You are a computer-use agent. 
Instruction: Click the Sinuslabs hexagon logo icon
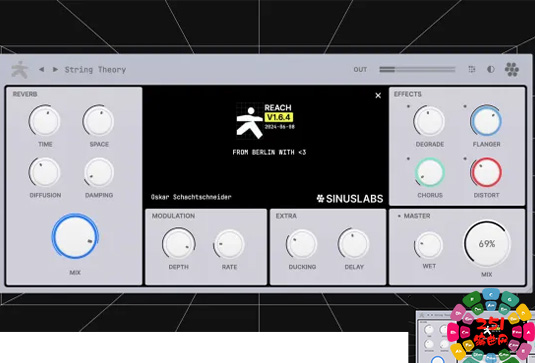pyautogui.click(x=512, y=69)
